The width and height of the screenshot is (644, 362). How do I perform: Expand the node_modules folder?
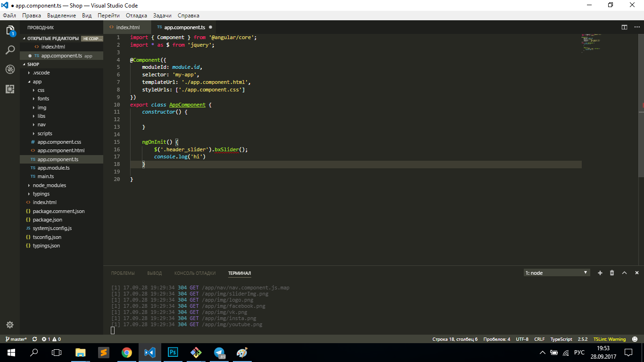click(61, 185)
